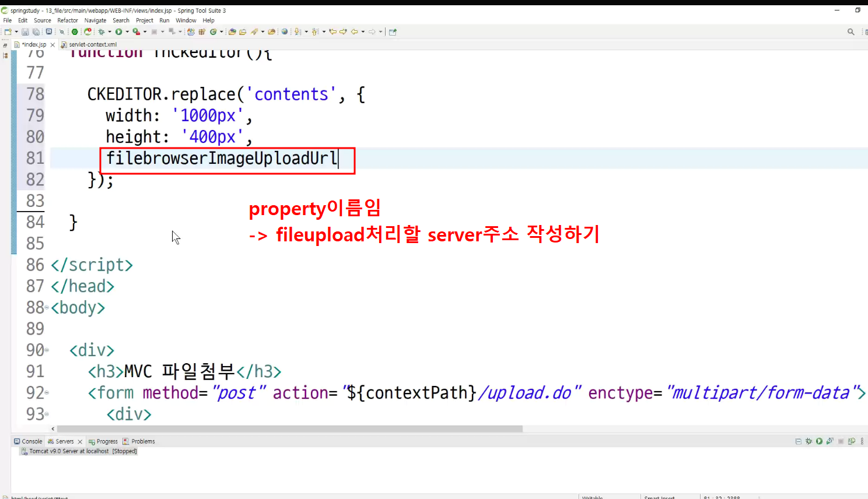Click the New file toolbar icon
Viewport: 868px width, 499px height.
tap(8, 32)
